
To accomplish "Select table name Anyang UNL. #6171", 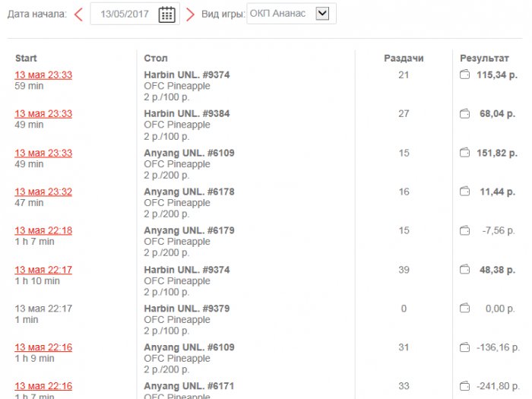I will (189, 386).
